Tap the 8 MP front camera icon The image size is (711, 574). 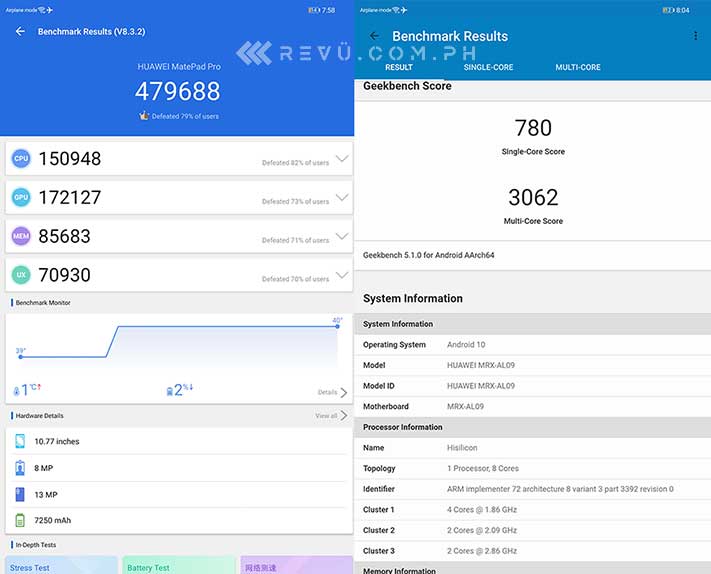pyautogui.click(x=20, y=468)
